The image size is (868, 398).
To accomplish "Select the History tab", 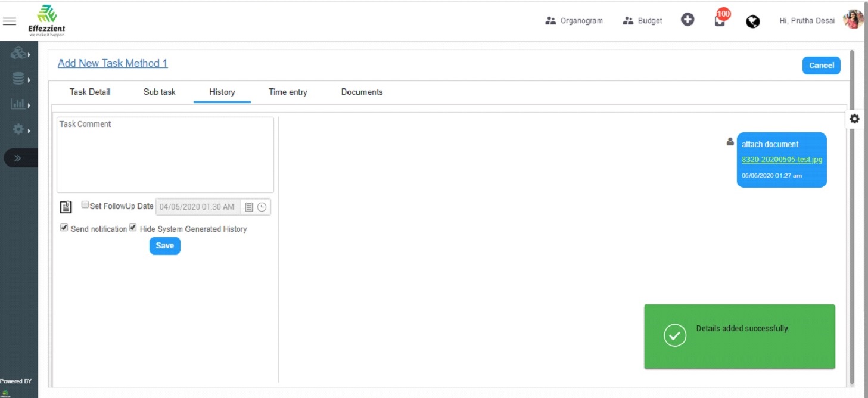I will coord(222,92).
